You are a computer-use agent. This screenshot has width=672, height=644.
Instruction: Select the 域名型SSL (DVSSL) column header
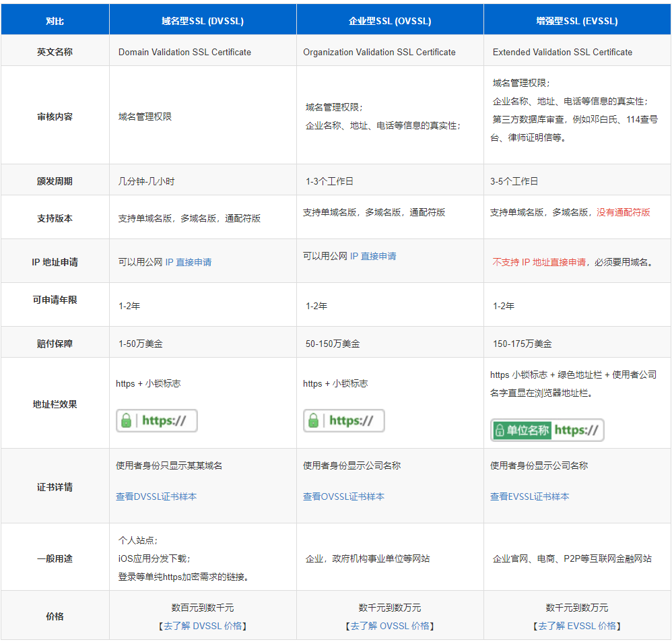(x=203, y=21)
